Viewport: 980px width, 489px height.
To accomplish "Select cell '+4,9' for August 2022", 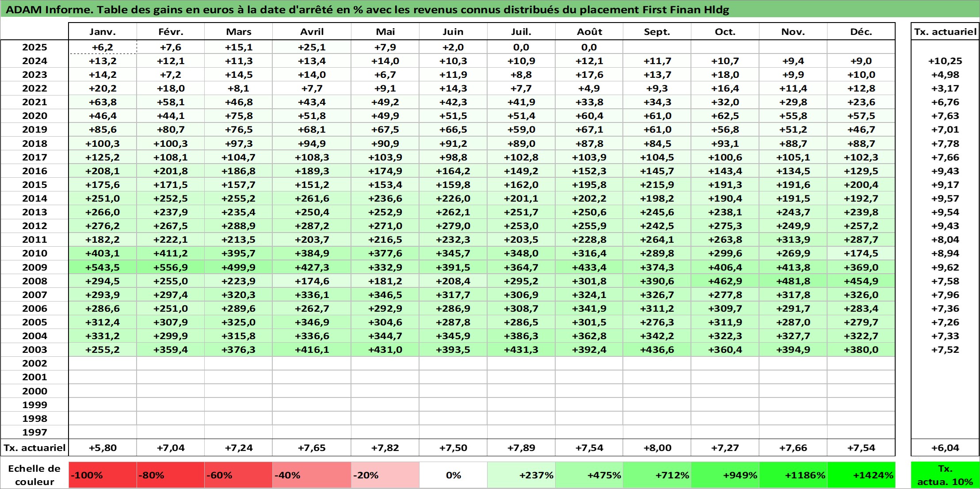I will click(589, 88).
